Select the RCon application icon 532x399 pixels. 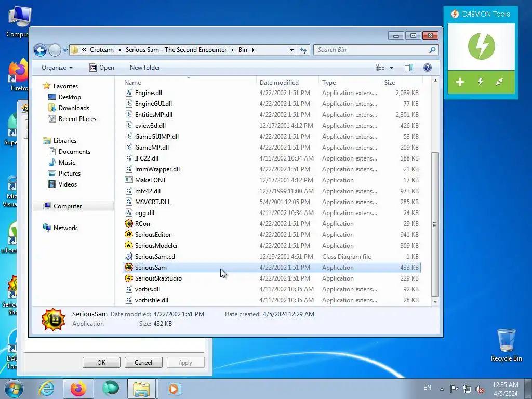click(x=129, y=223)
